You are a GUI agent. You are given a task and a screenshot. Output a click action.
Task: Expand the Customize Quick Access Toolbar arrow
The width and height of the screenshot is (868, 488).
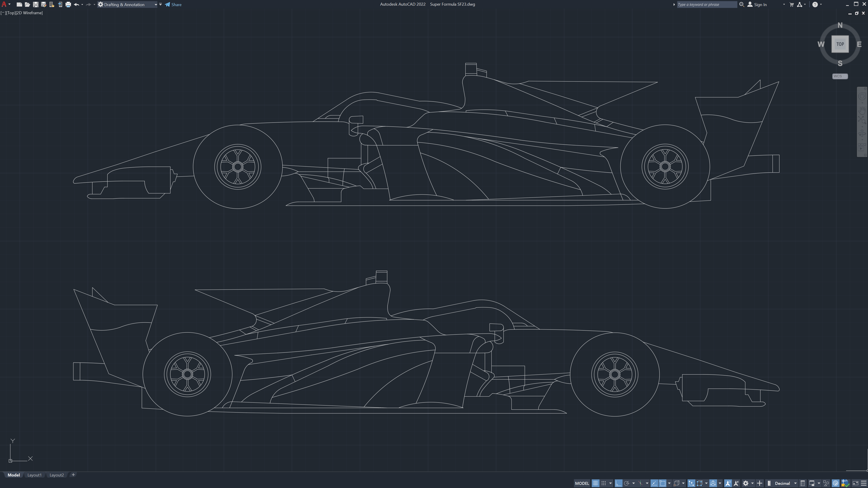pyautogui.click(x=160, y=4)
